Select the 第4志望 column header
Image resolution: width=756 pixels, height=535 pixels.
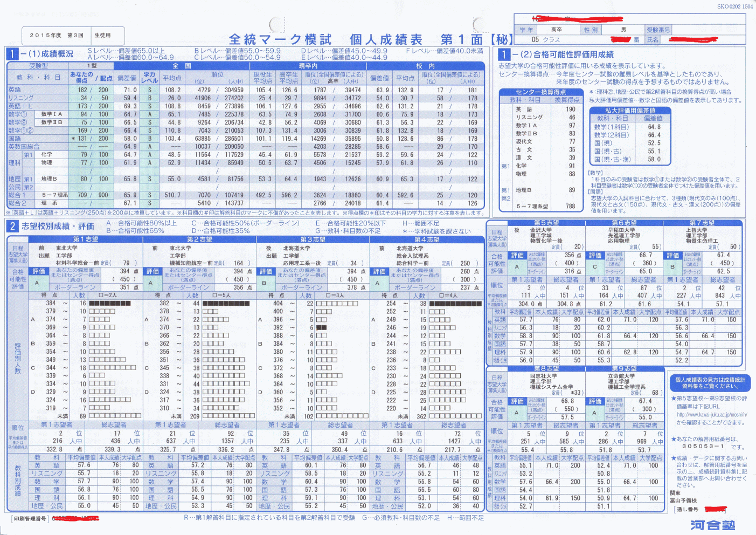point(427,239)
